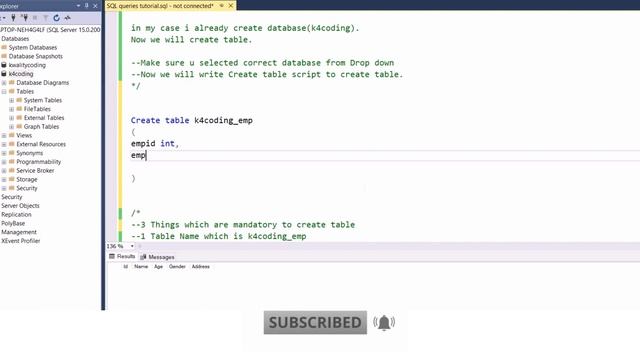
Task: Click the Gender column header in results
Action: click(177, 267)
